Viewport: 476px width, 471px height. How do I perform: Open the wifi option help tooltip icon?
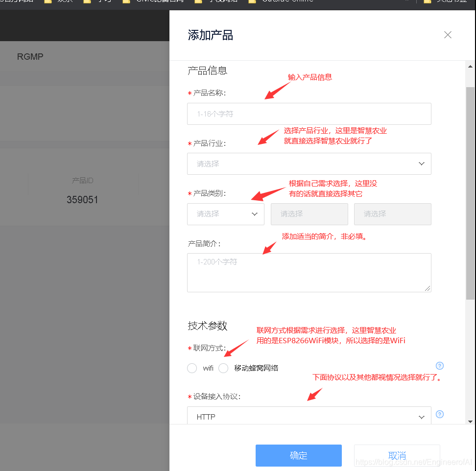[x=439, y=366]
